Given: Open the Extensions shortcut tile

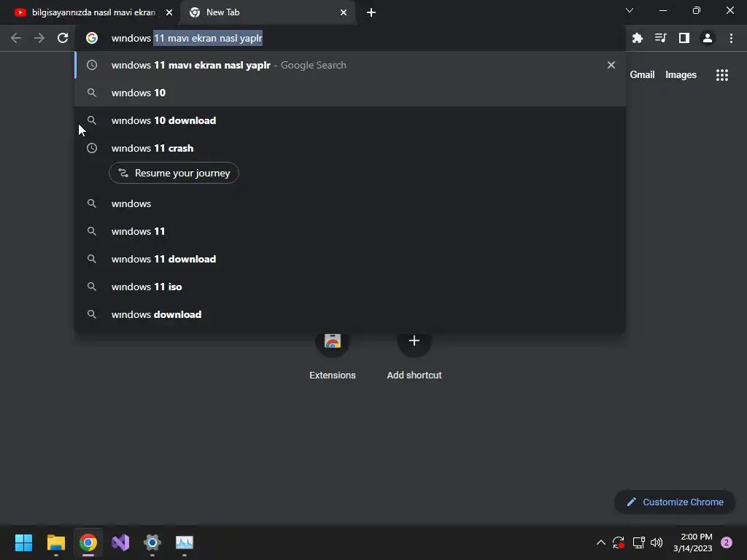Looking at the screenshot, I should point(333,355).
